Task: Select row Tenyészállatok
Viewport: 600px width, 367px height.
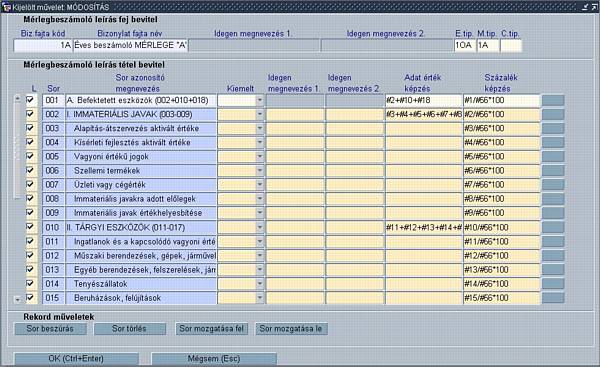Action: [x=141, y=284]
